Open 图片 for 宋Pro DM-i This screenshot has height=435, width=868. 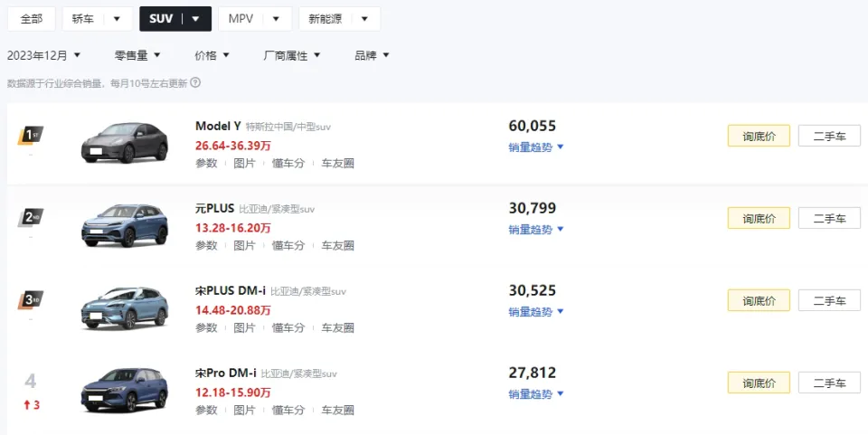click(244, 410)
